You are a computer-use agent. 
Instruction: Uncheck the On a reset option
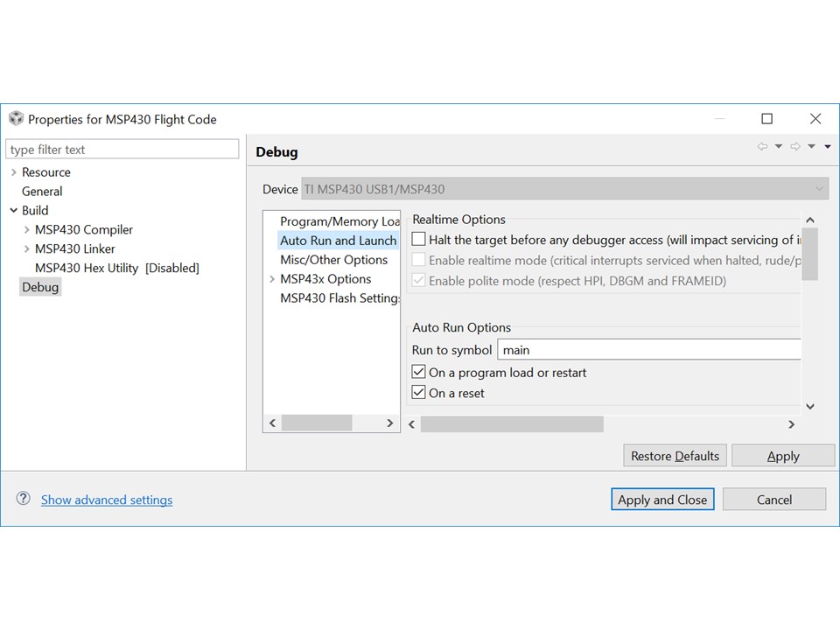click(419, 393)
